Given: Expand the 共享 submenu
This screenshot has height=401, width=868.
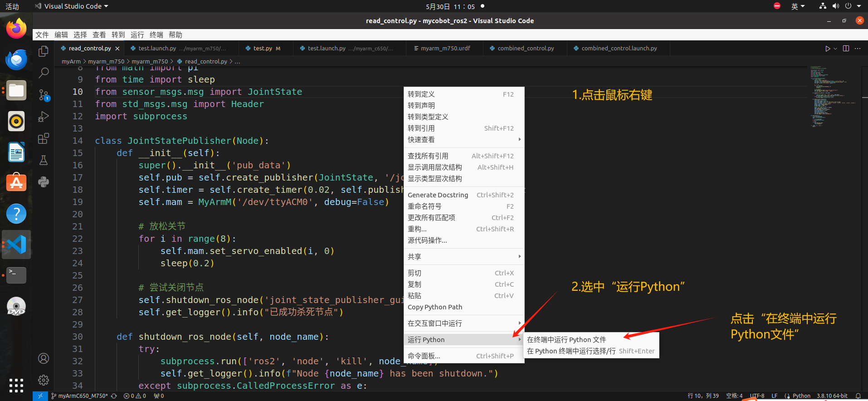Looking at the screenshot, I should (x=464, y=257).
